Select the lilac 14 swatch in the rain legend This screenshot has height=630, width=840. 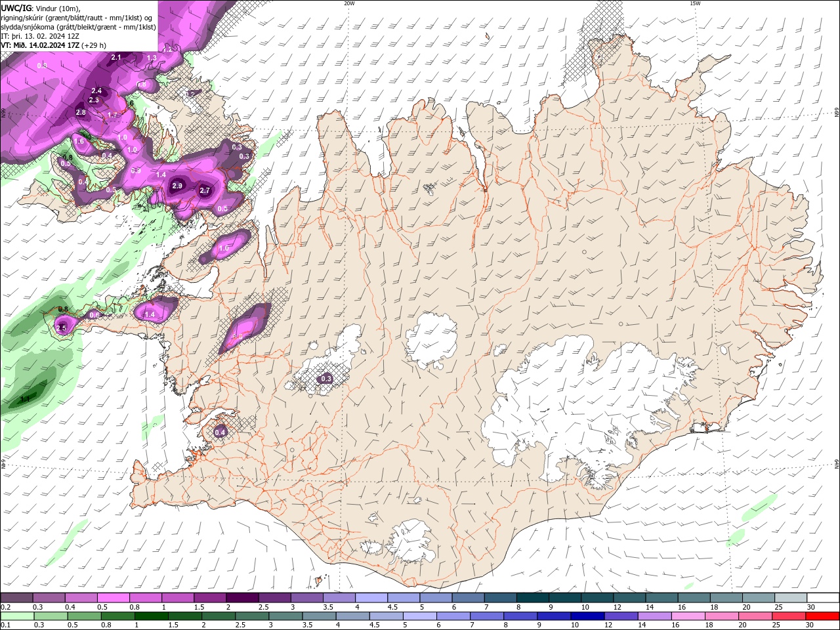tap(654, 616)
